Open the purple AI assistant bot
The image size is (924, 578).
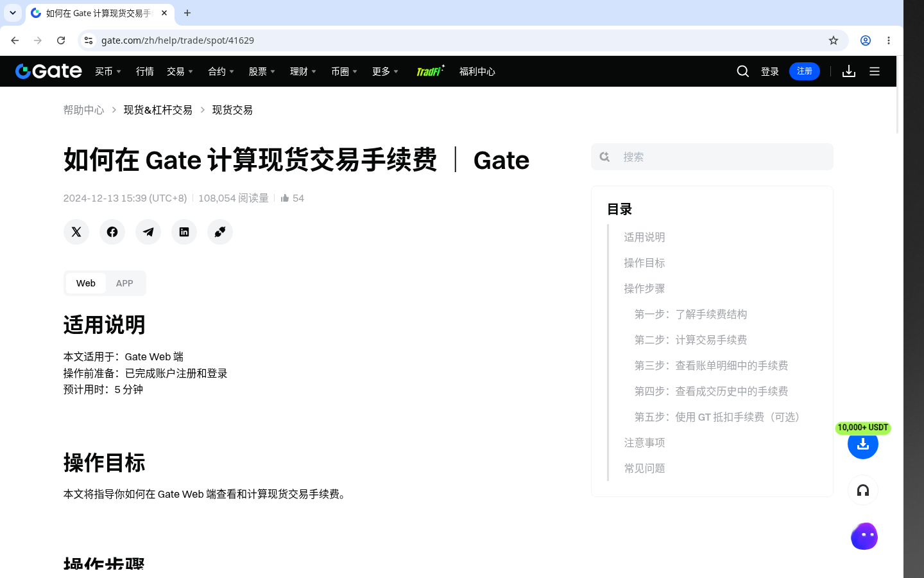[864, 536]
